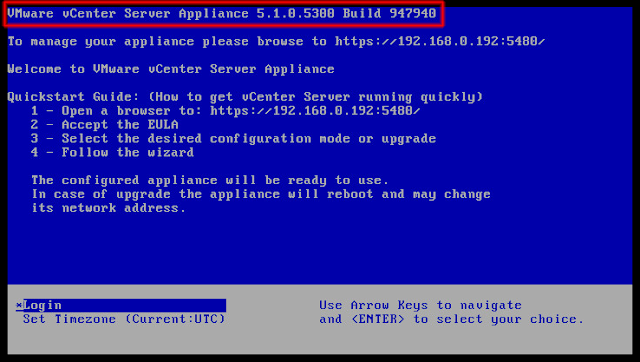
Task: Click step '3 - Select the desired configuration mode'
Action: [x=233, y=138]
